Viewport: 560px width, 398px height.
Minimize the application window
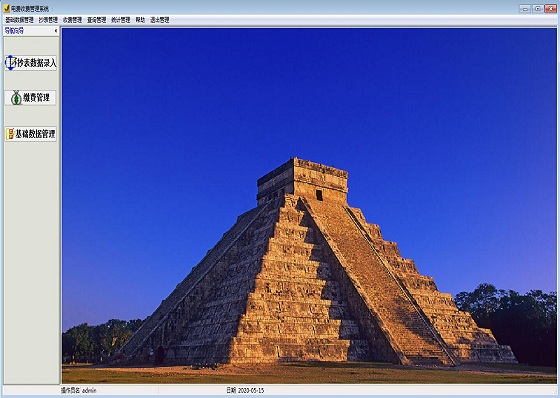point(524,9)
